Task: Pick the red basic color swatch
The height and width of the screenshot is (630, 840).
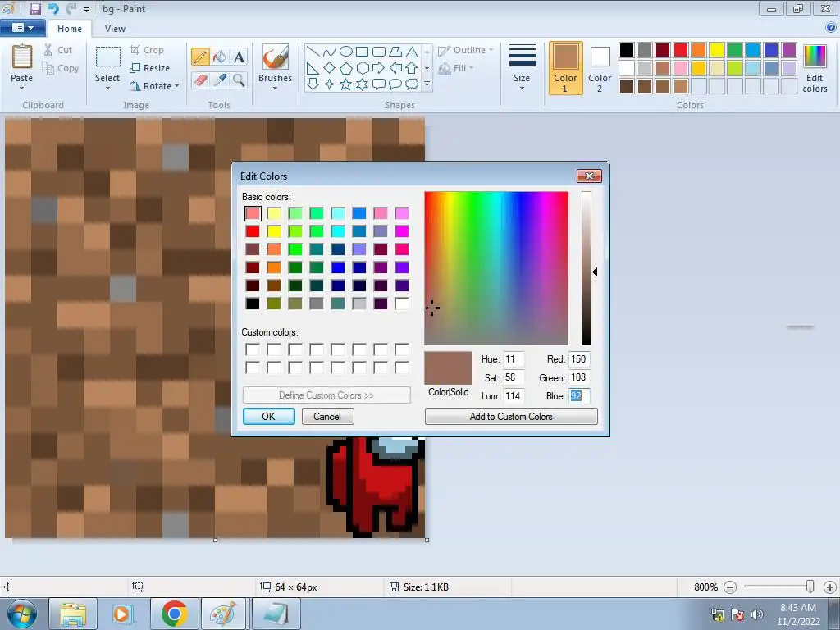Action: 253,231
